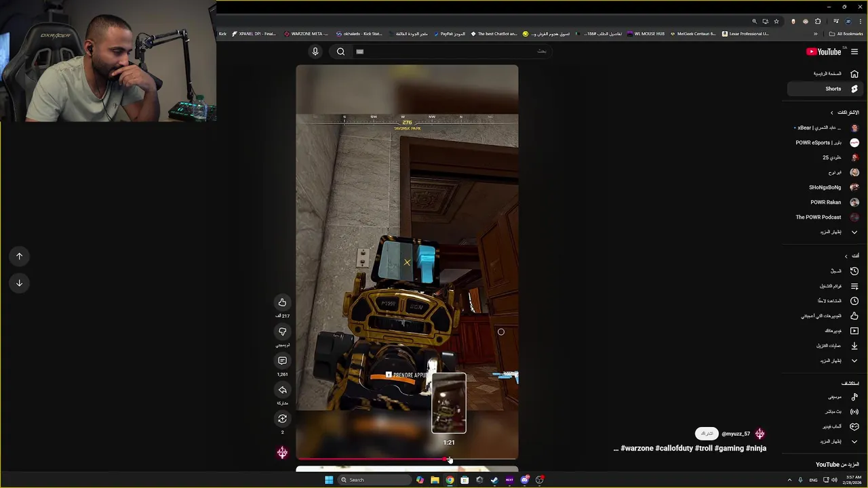Open the POWR eSports channel subscription

coord(825,142)
